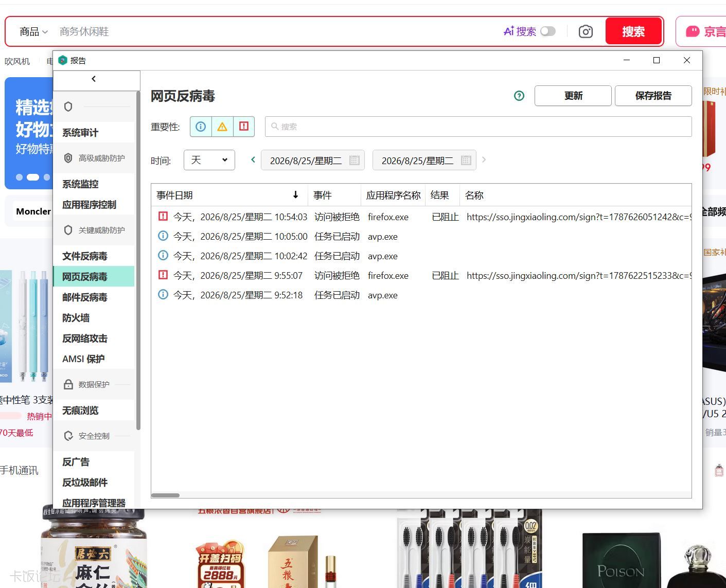Click the red 搜索 button on the webpage
The width and height of the screenshot is (726, 588).
pyautogui.click(x=633, y=31)
